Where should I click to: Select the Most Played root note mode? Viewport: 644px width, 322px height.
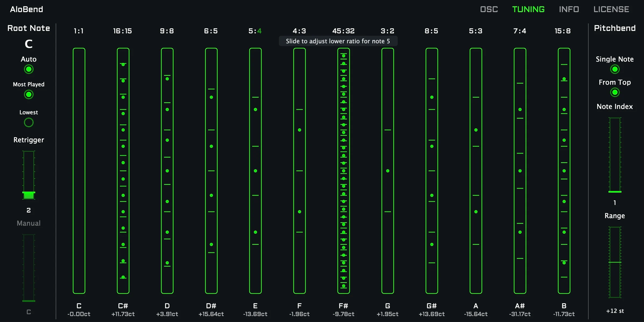[x=28, y=94]
